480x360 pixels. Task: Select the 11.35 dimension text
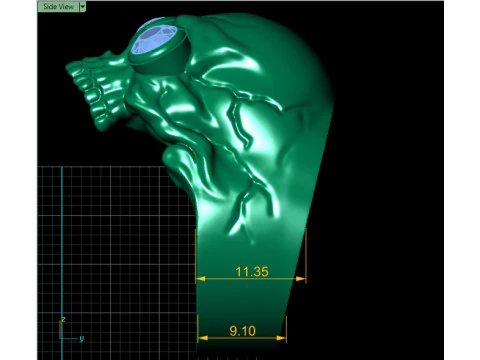[252, 272]
